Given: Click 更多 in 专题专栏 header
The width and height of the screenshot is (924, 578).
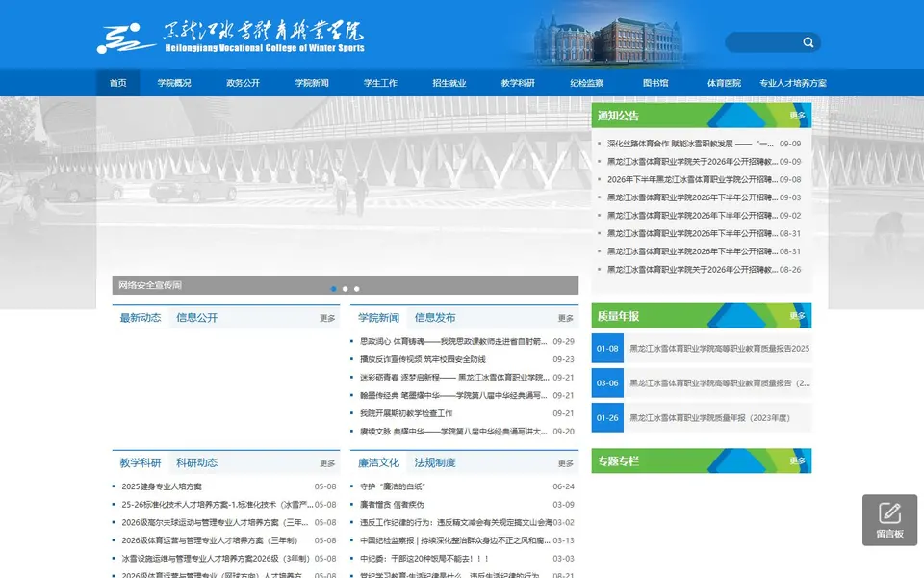Looking at the screenshot, I should click(797, 460).
